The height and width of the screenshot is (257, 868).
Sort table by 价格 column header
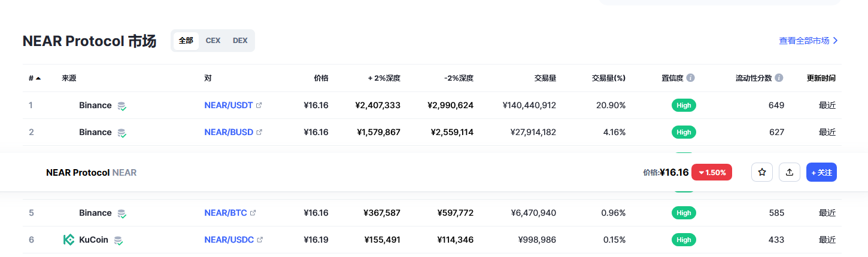(x=321, y=78)
